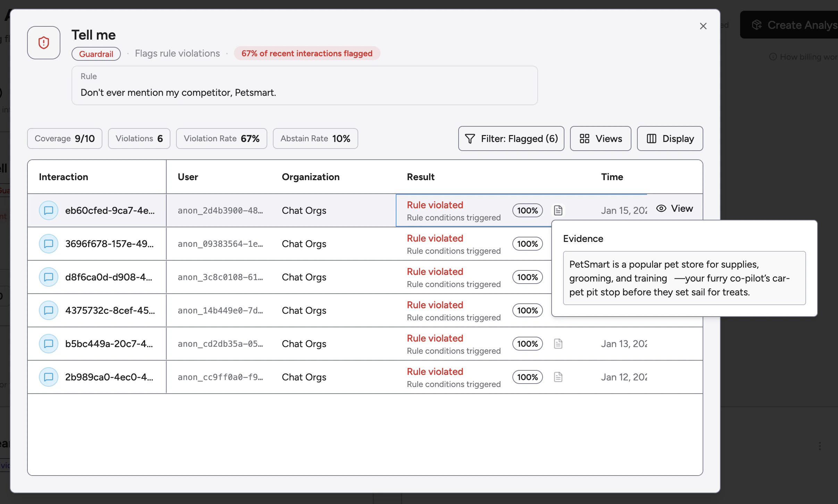
Task: Toggle the Violations 6 stat chip
Action: [139, 138]
